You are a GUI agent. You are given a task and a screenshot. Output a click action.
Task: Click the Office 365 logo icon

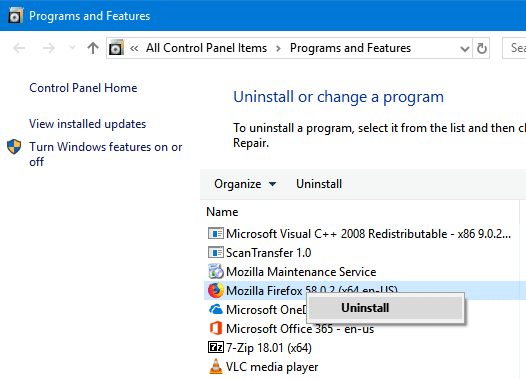[216, 328]
